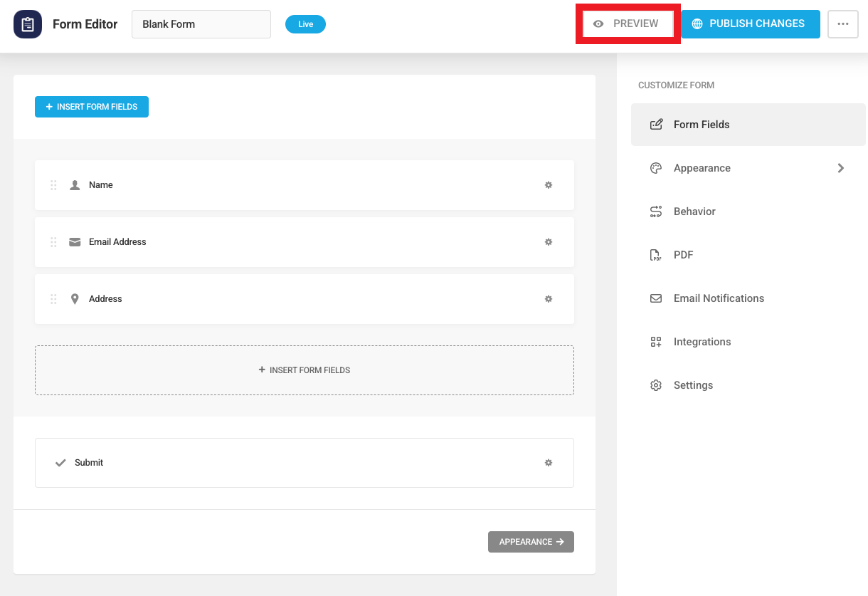Click the Blank Form title input field
Screen dimensions: 868x596
click(x=201, y=23)
